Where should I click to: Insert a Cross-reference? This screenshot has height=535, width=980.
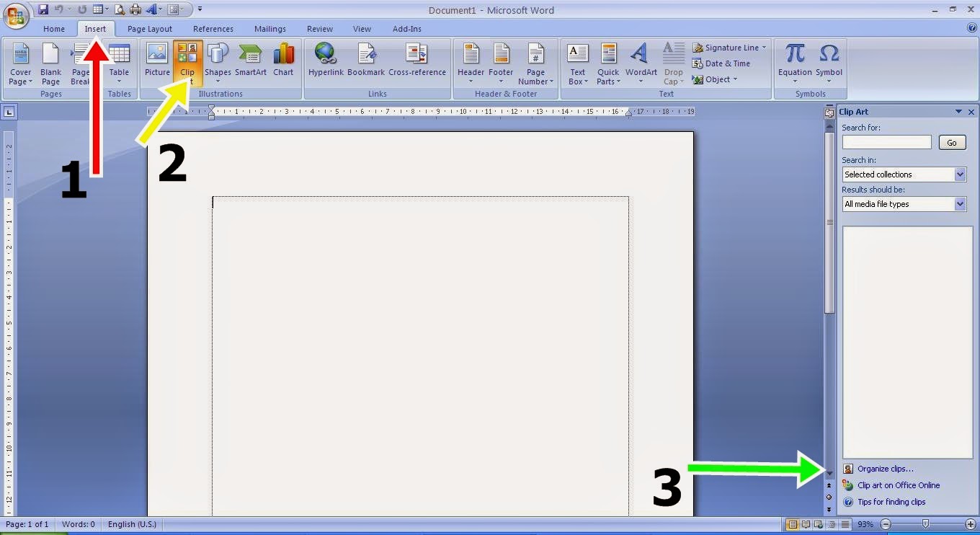point(417,60)
